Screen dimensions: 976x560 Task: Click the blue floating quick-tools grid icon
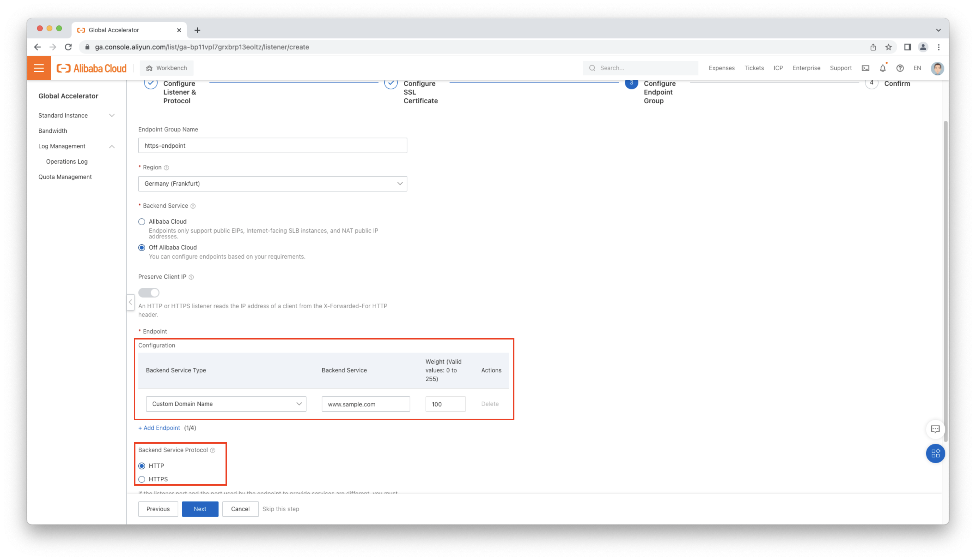(x=935, y=453)
